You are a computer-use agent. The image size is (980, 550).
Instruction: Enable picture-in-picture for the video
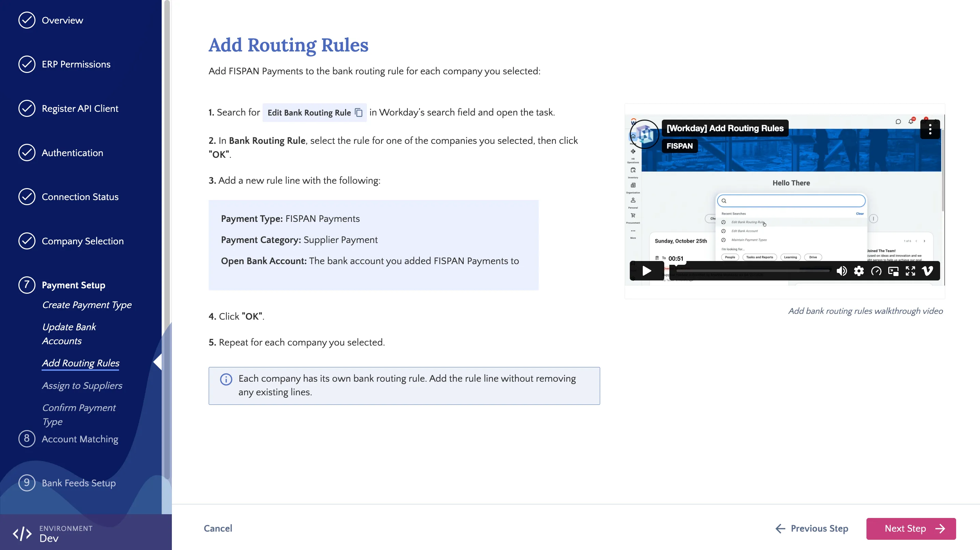(x=893, y=271)
